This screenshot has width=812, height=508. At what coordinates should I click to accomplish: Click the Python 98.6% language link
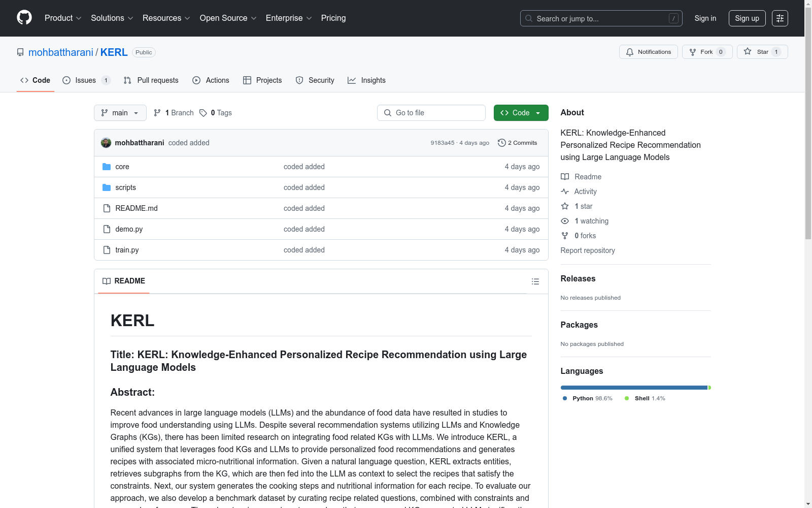pyautogui.click(x=588, y=398)
